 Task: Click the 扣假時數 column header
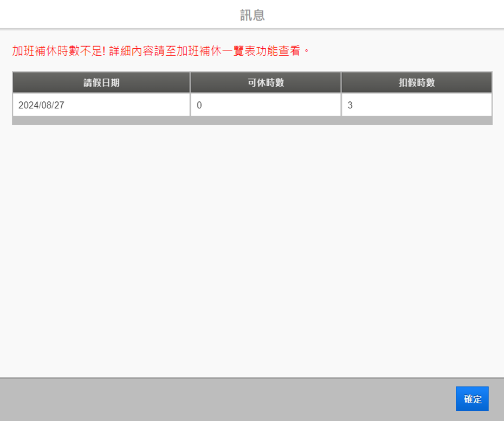[416, 82]
